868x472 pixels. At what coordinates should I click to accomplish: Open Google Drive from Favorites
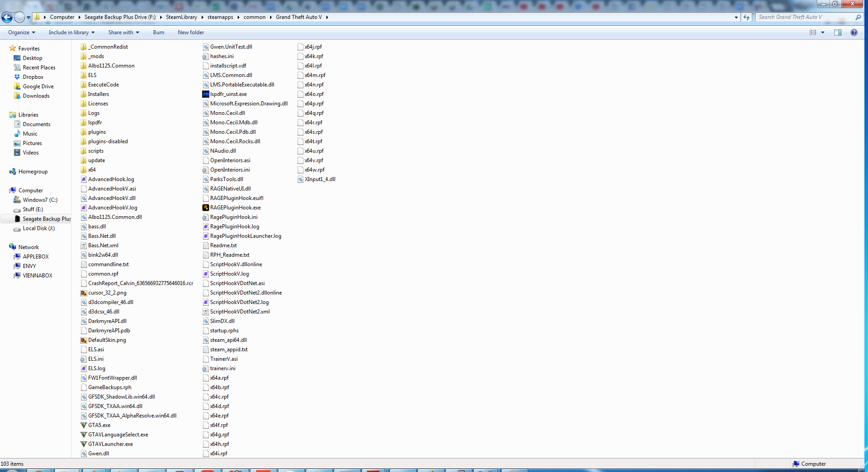pos(38,86)
